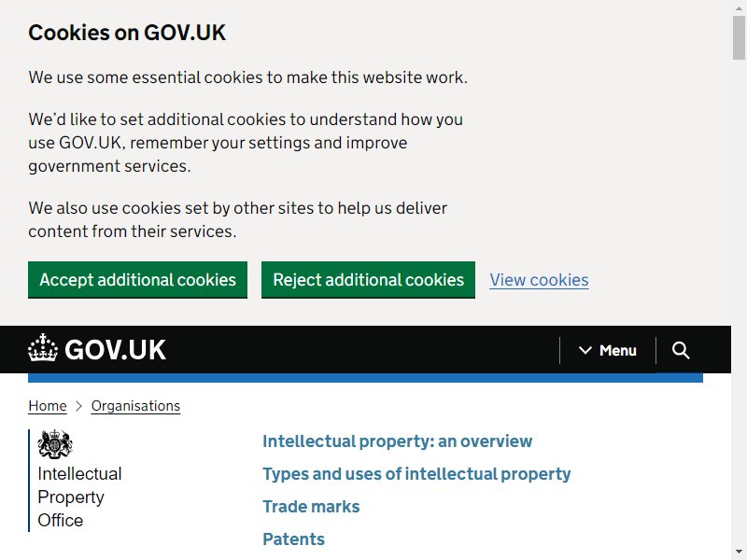The image size is (747, 560).
Task: Click the Cookies on GOV.UK heading
Action: coord(127,33)
